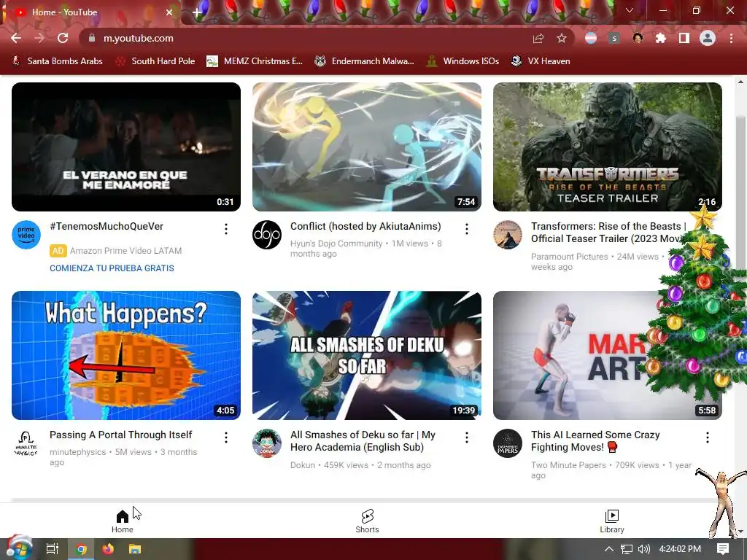
Task: Open File Explorer from the taskbar
Action: pyautogui.click(x=135, y=549)
